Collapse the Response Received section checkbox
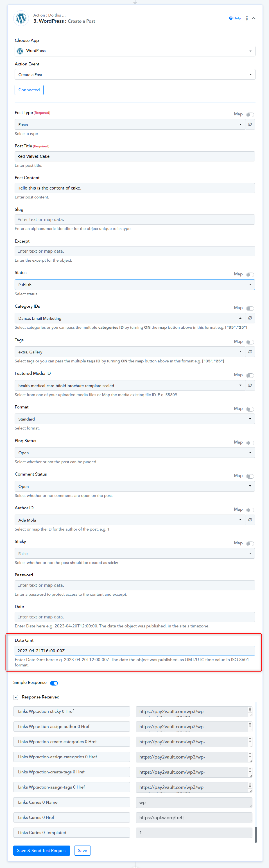This screenshot has width=269, height=868. [x=15, y=697]
